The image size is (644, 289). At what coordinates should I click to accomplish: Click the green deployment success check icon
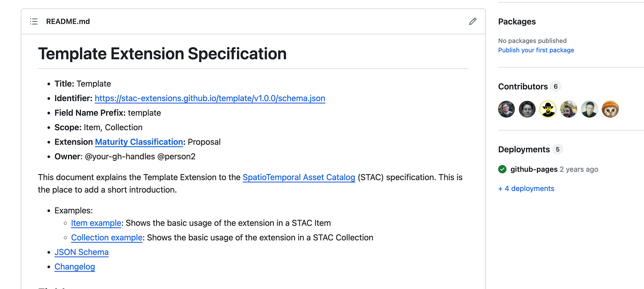coord(502,169)
